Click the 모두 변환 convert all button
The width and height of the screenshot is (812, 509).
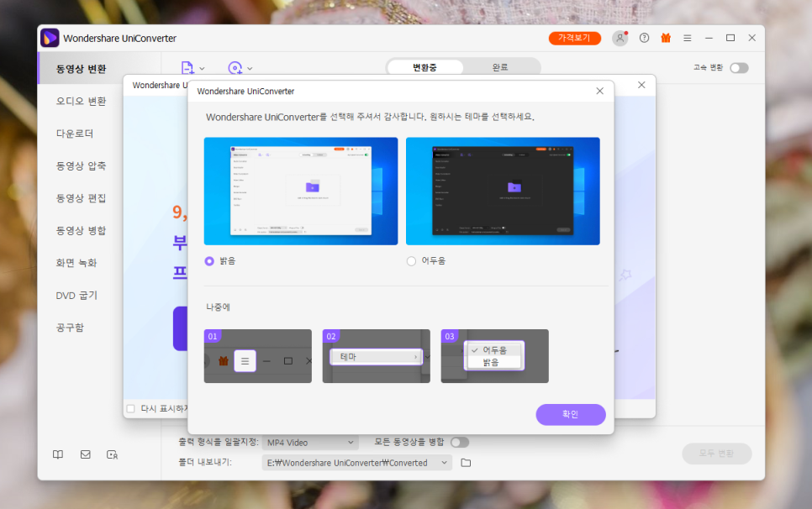[717, 453]
